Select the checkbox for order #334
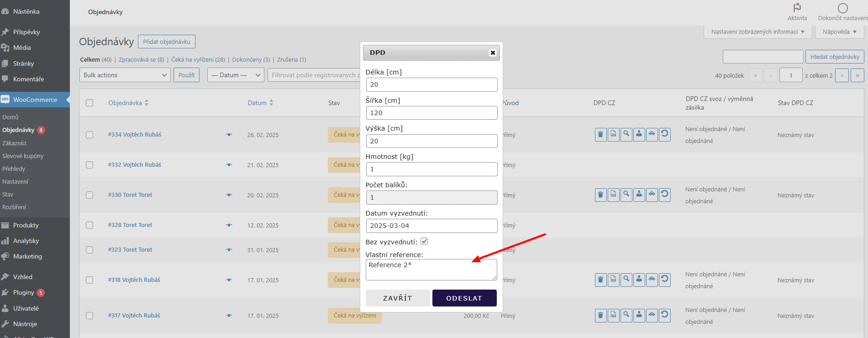Viewport: 868px width, 338px height. (89, 135)
